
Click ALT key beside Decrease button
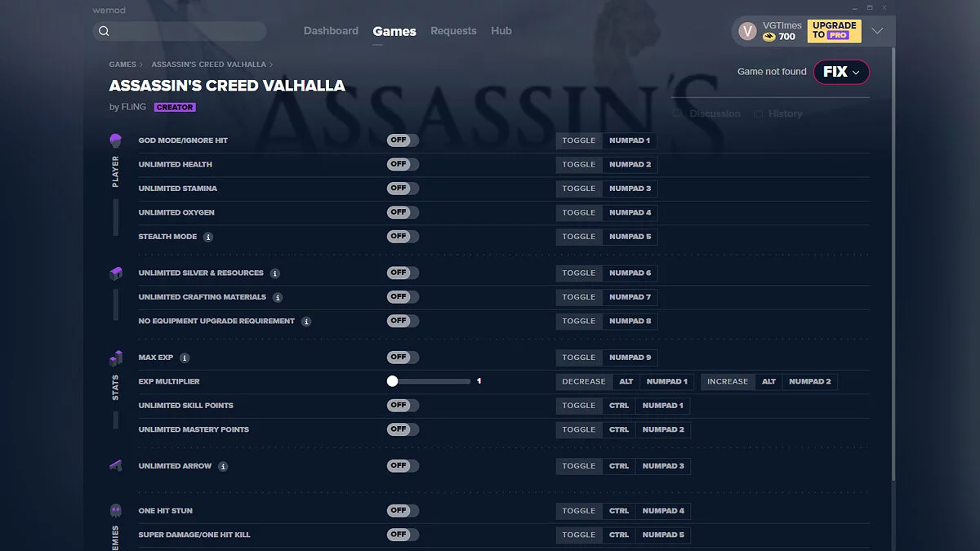(x=626, y=381)
